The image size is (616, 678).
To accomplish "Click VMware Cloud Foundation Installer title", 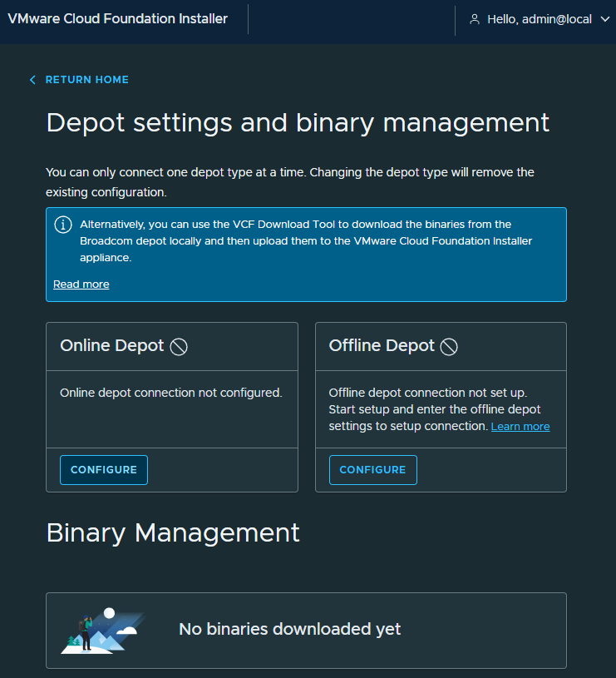I will 117,19.
